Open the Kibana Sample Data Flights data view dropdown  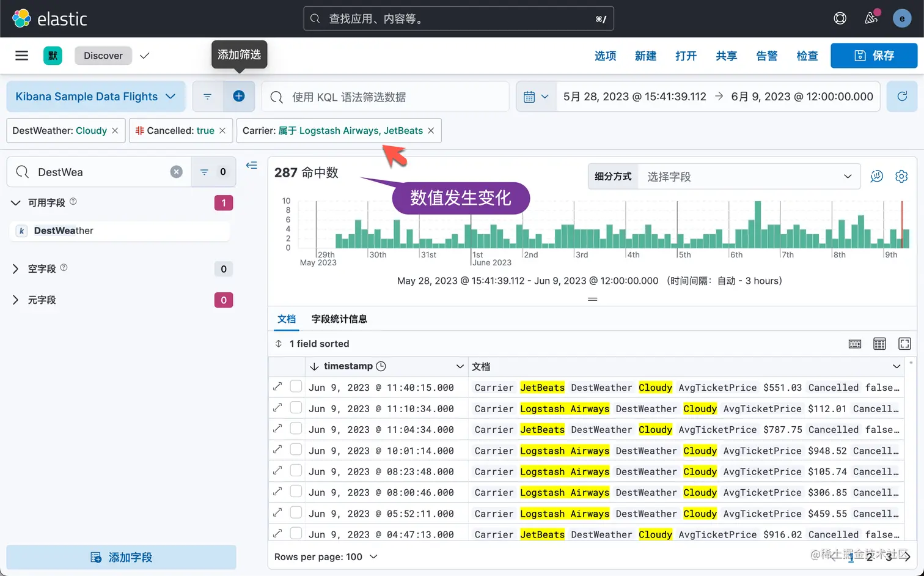(x=96, y=97)
